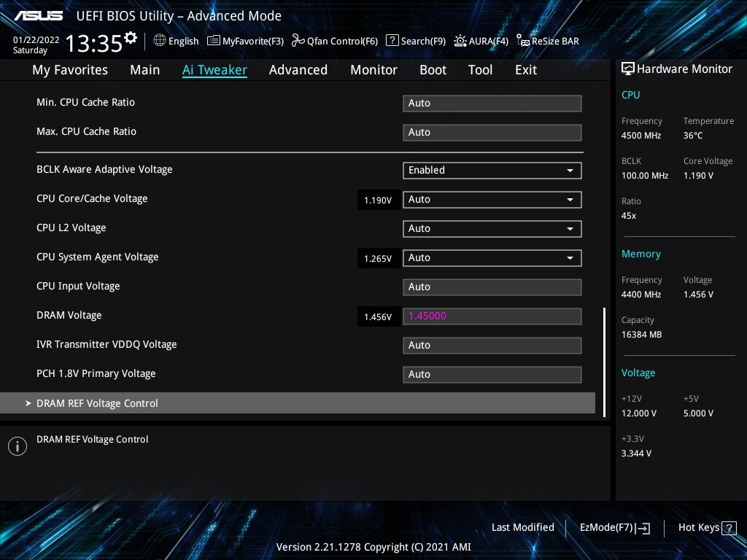Screen dimensions: 747x560
Task: Open the Tool tab
Action: coord(480,70)
